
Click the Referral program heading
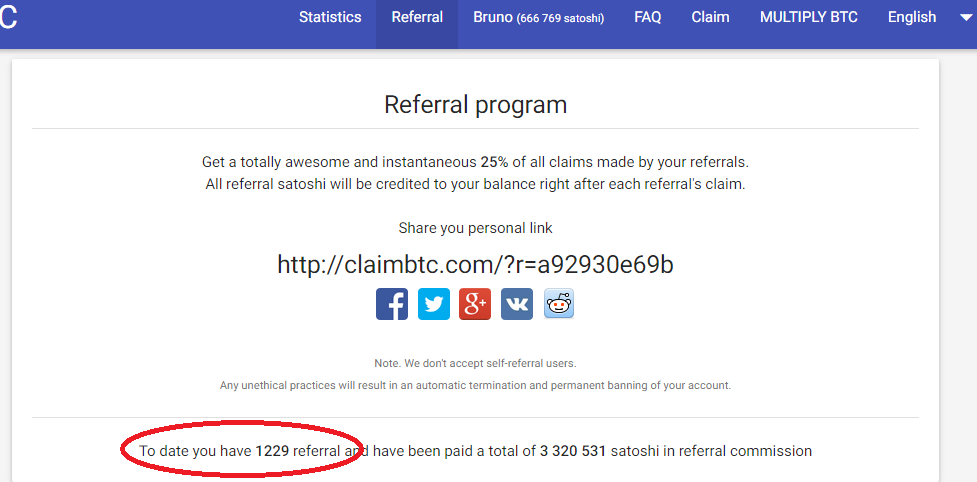(x=475, y=105)
